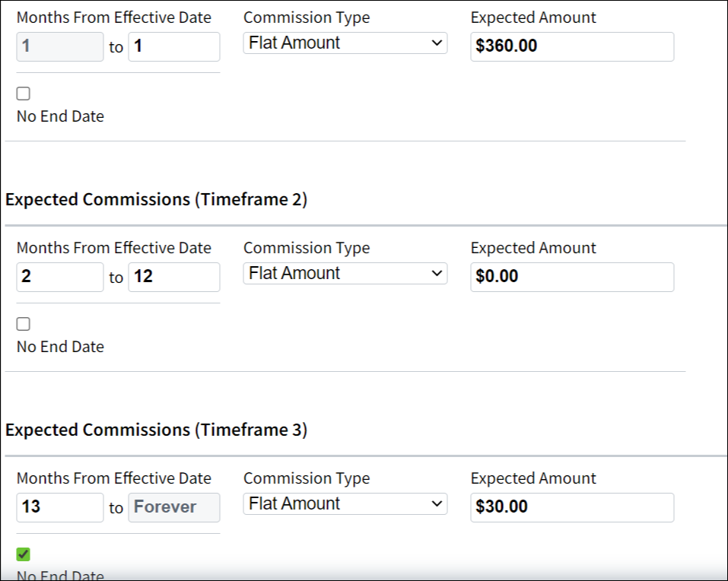
Task: Open the Commission Type dropdown in Timeframe 1
Action: [x=344, y=43]
